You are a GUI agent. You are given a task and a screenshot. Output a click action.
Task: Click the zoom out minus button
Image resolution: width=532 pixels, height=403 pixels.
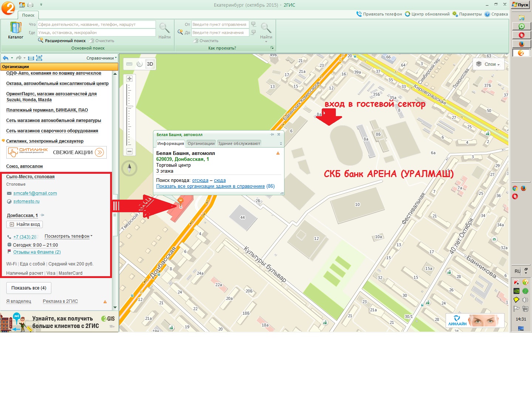coord(129,151)
